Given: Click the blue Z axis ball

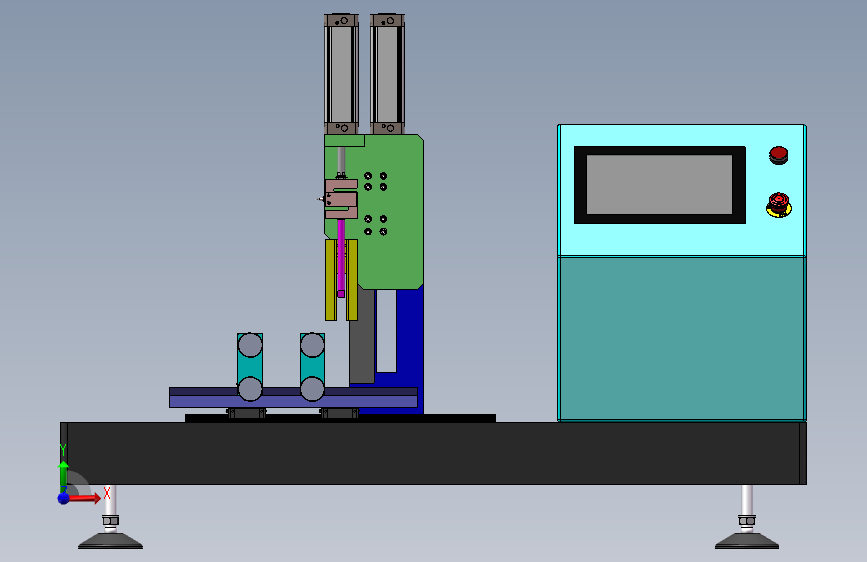Looking at the screenshot, I should [x=64, y=498].
